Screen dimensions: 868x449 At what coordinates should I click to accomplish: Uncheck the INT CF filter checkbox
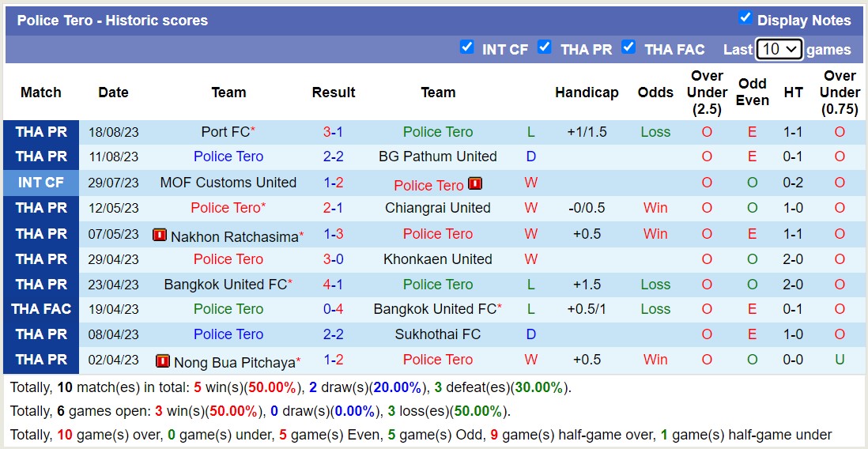pyautogui.click(x=467, y=47)
